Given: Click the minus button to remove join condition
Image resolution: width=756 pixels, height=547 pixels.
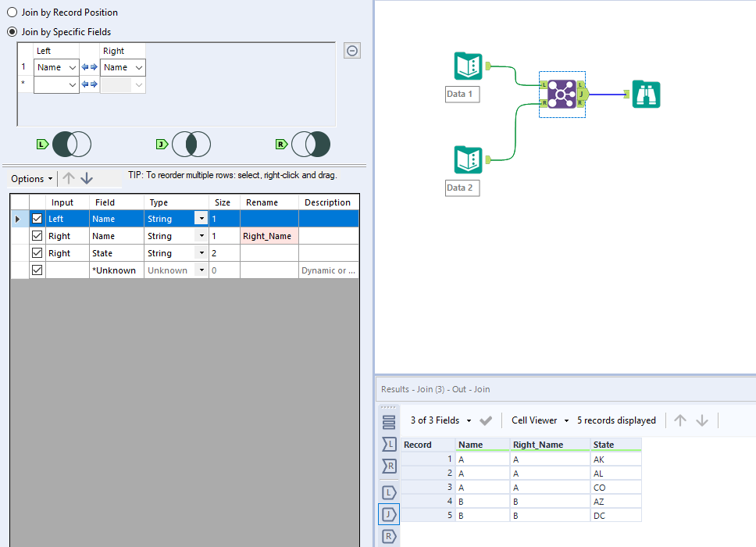Looking at the screenshot, I should pos(351,50).
